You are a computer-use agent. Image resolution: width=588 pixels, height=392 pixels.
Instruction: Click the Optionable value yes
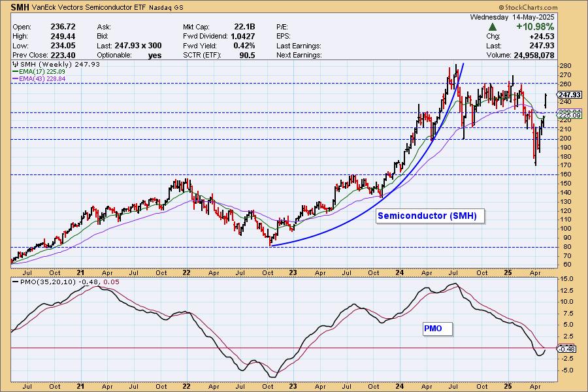(154, 56)
